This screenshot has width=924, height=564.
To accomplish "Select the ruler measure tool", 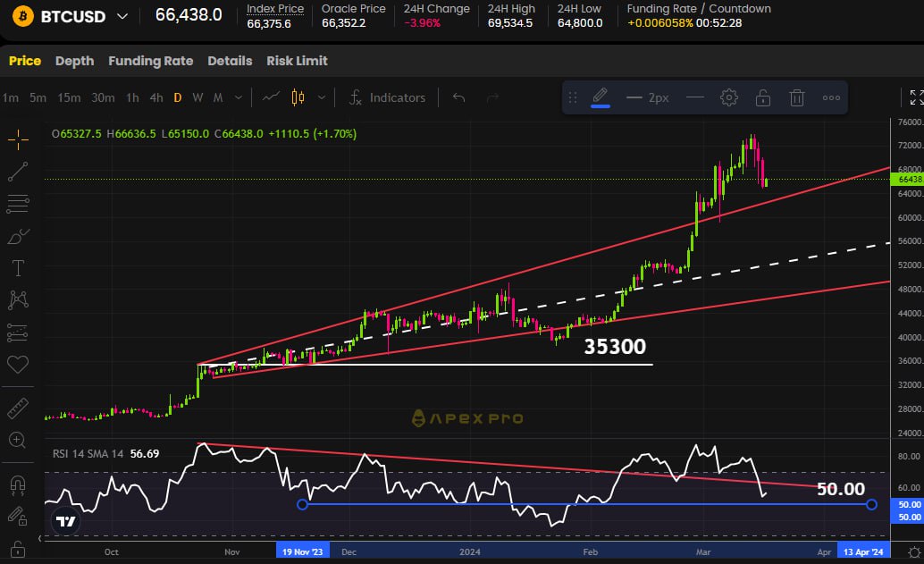I will point(18,408).
